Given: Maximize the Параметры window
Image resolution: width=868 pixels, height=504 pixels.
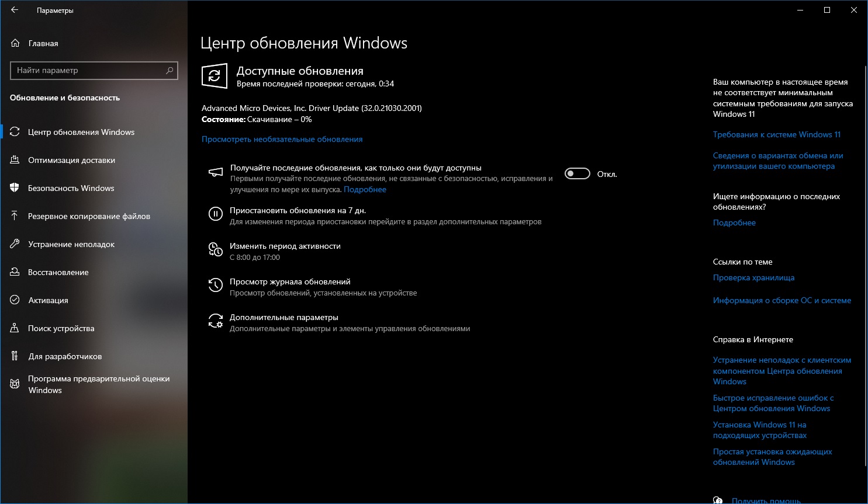Looking at the screenshot, I should (x=827, y=10).
